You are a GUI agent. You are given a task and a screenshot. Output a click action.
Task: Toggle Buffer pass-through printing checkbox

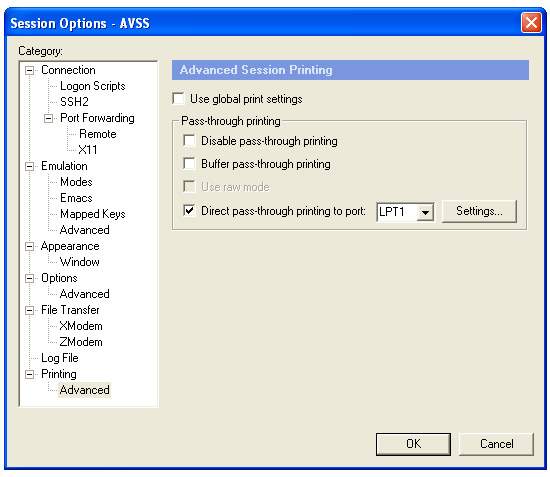(x=189, y=163)
